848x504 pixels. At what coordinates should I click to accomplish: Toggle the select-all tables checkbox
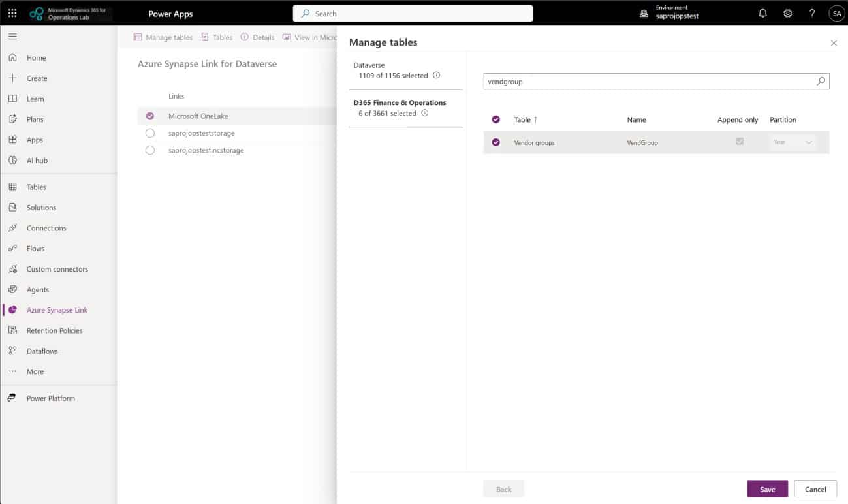(x=495, y=119)
